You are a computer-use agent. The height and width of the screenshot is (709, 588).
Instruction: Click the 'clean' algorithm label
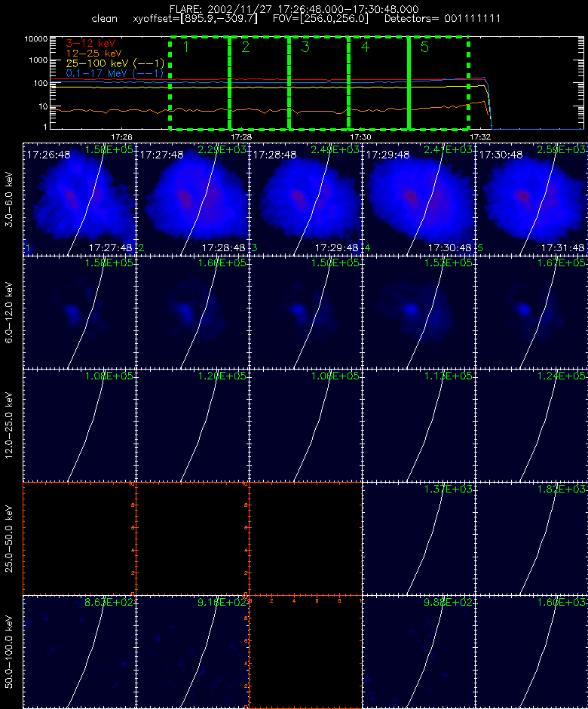tap(104, 19)
